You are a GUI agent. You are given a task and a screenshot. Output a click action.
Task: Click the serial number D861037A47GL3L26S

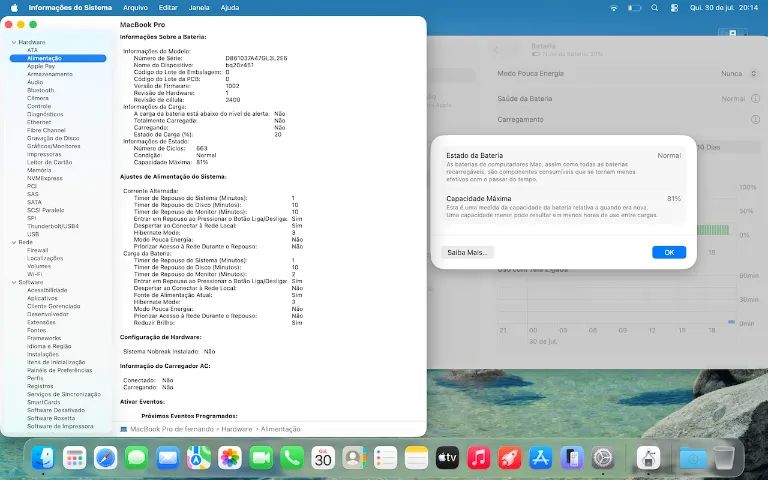point(256,58)
